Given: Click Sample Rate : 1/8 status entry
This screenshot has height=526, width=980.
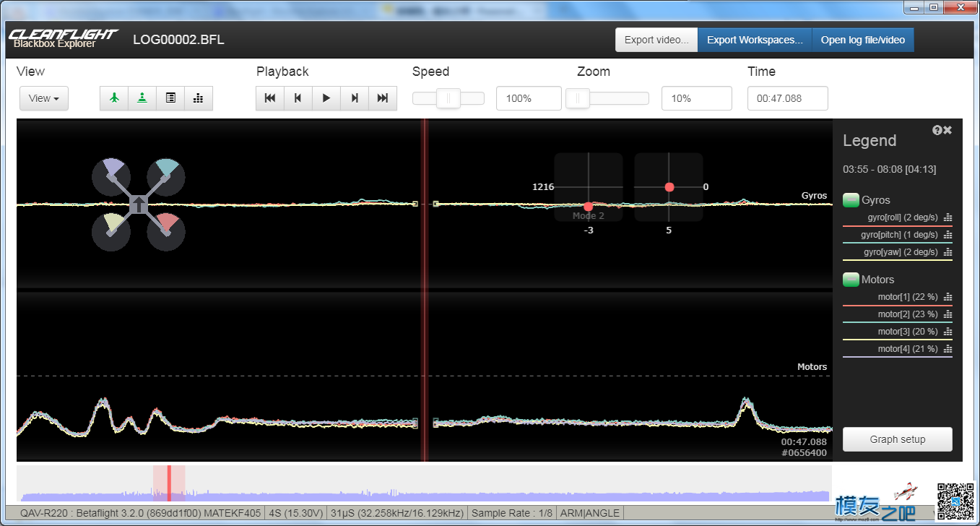Looking at the screenshot, I should tap(512, 513).
